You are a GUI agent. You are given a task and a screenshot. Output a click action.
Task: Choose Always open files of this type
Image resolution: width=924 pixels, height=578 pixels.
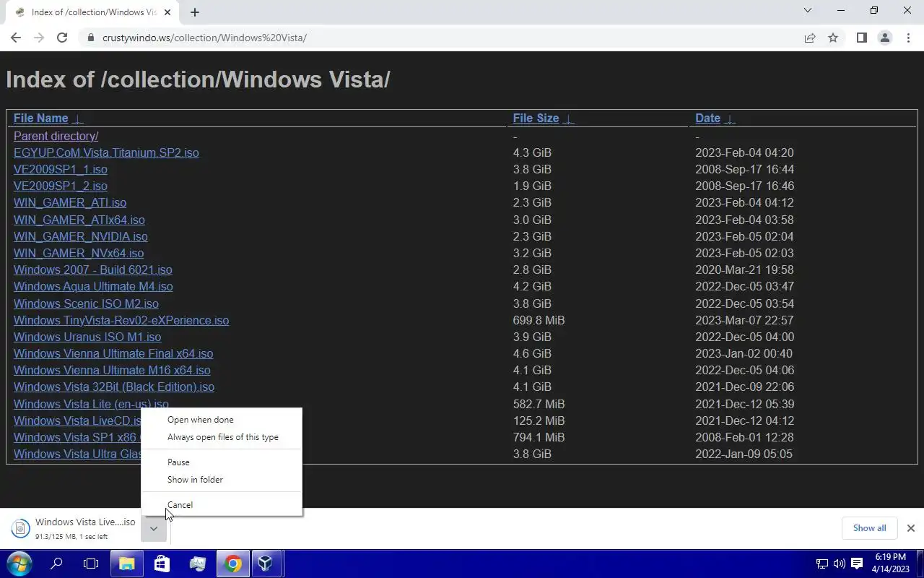point(222,437)
